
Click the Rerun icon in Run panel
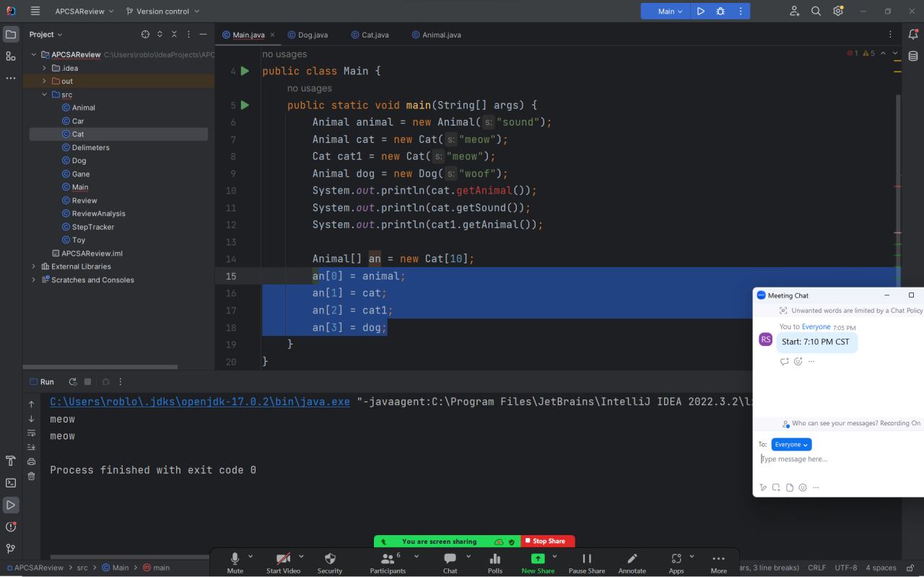click(73, 382)
